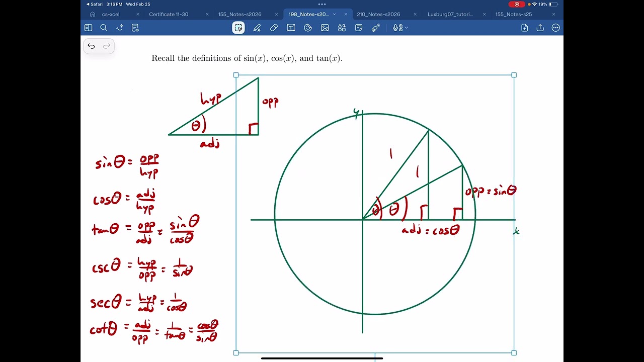Close the cs-xcel tab
Image resolution: width=644 pixels, height=362 pixels.
click(x=138, y=14)
